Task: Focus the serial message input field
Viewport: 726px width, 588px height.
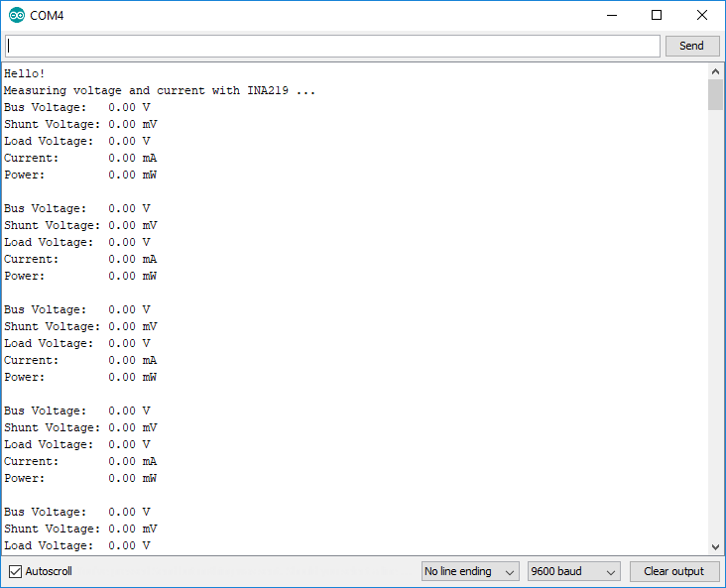Action: tap(332, 46)
